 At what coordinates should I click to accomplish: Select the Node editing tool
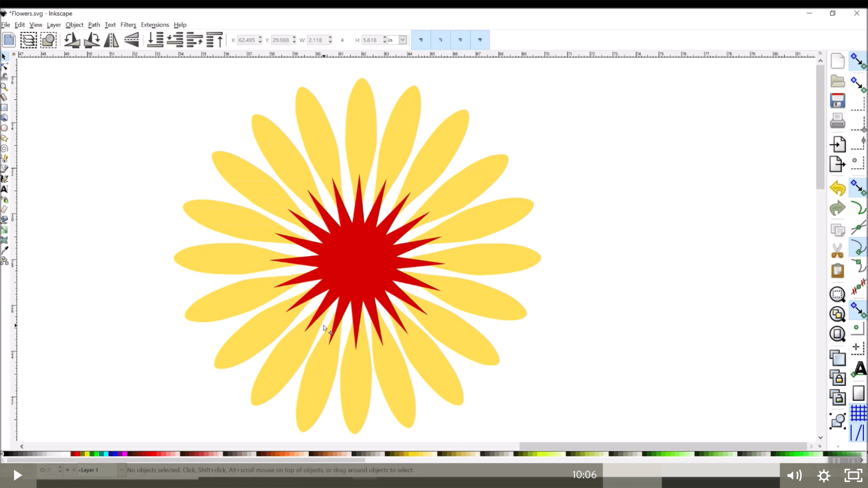click(x=5, y=67)
